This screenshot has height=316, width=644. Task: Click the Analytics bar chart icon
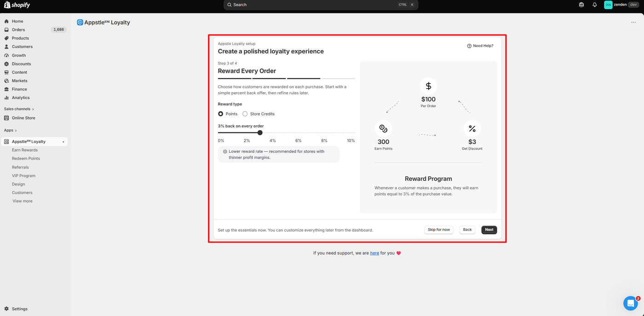[6, 98]
